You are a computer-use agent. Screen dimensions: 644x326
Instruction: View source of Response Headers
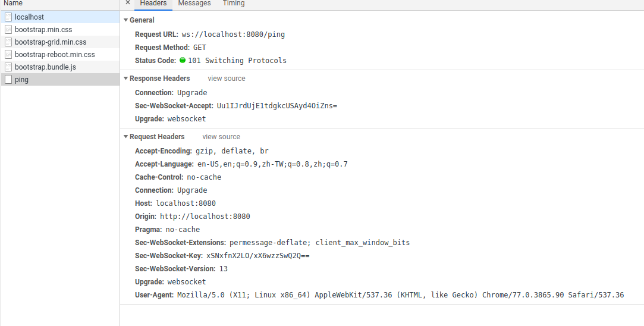tap(227, 79)
